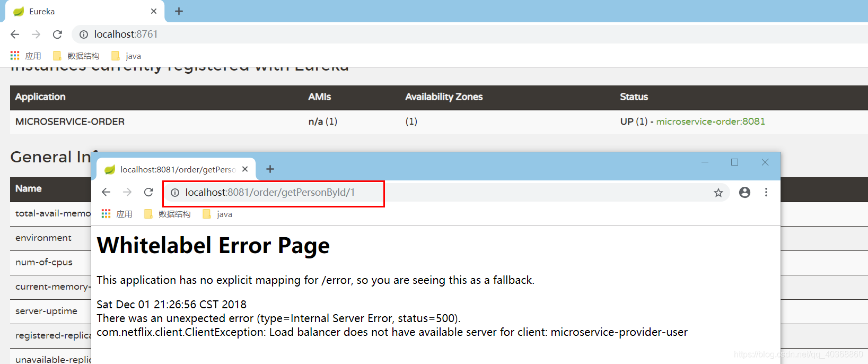Reload the Eureka localhost:8761 page
Viewport: 868px width, 364px height.
57,34
